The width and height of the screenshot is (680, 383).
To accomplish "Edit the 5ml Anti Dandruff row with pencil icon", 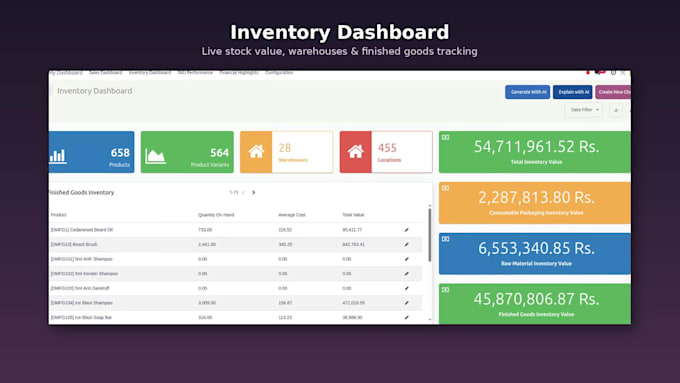I will (407, 288).
